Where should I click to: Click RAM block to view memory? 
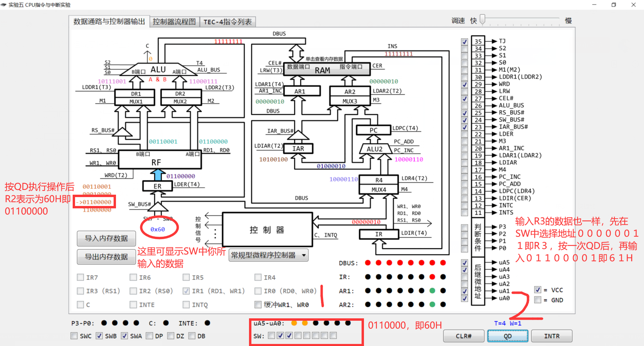coord(327,69)
